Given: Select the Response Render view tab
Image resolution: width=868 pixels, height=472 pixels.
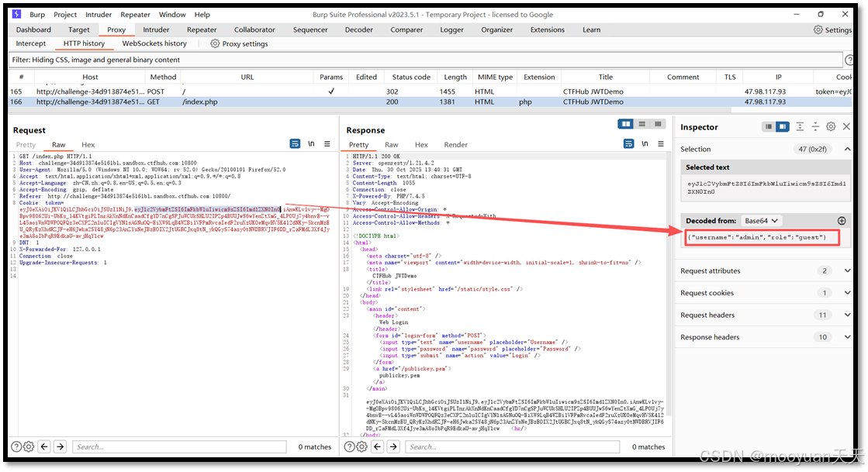Looking at the screenshot, I should tap(455, 144).
